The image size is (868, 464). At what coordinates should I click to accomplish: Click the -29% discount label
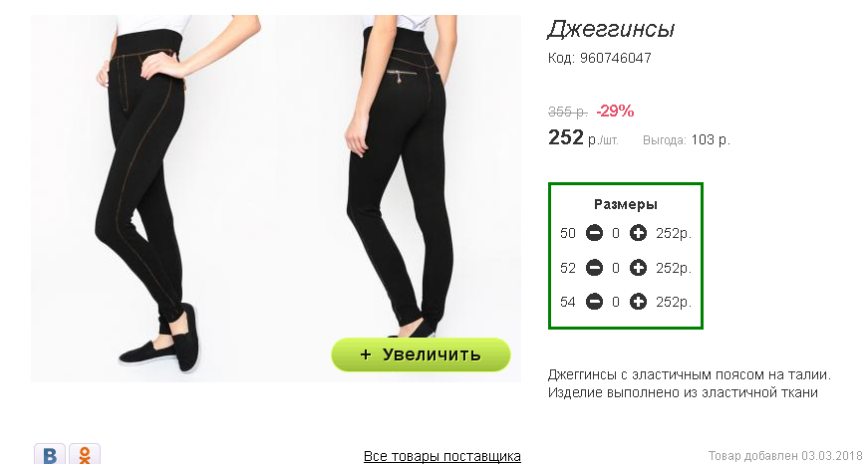[615, 112]
